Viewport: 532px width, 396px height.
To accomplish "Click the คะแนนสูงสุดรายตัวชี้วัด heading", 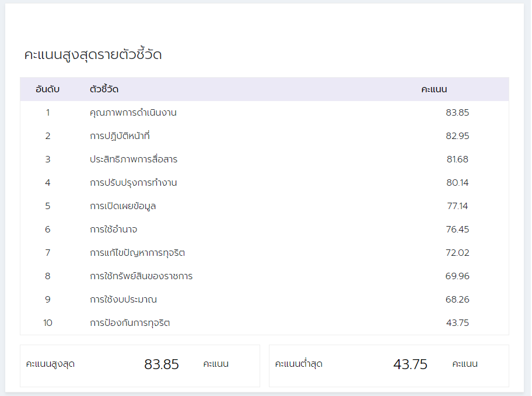I will 93,55.
